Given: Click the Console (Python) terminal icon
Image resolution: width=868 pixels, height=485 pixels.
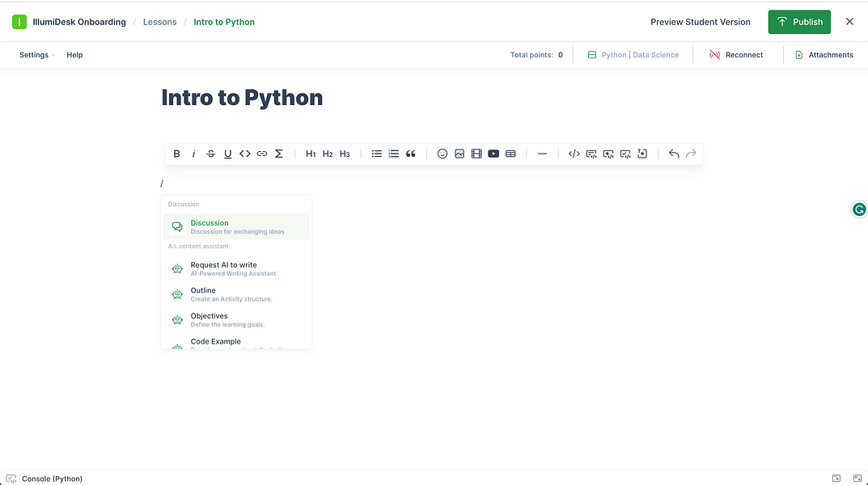Looking at the screenshot, I should (x=11, y=479).
